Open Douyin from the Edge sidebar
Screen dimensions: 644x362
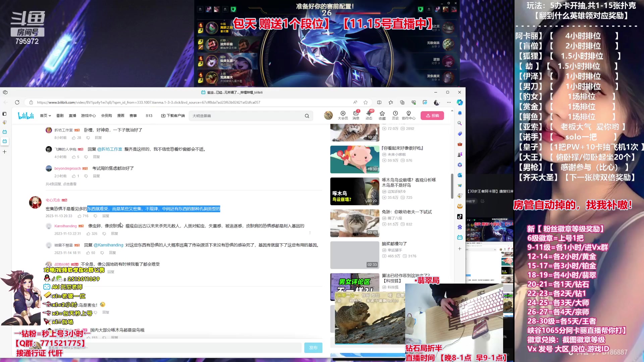460,216
